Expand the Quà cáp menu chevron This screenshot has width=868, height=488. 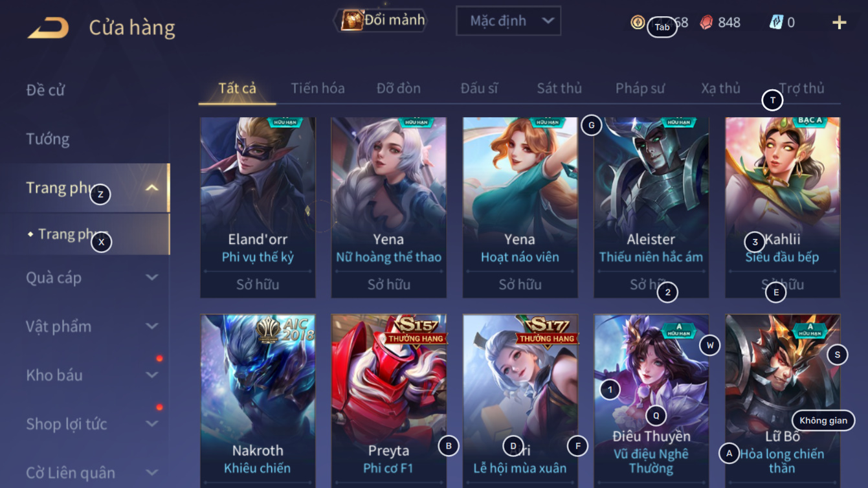click(152, 278)
